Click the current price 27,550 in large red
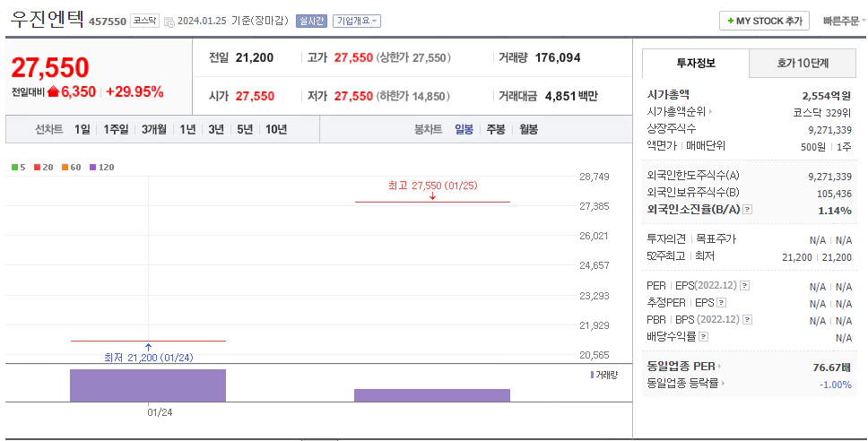The height and width of the screenshot is (441, 868). pyautogui.click(x=50, y=67)
